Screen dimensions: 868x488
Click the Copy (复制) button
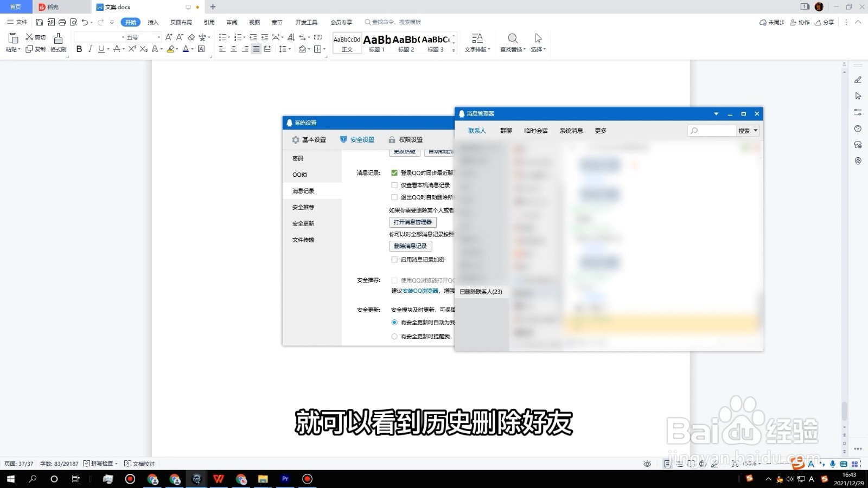point(36,49)
